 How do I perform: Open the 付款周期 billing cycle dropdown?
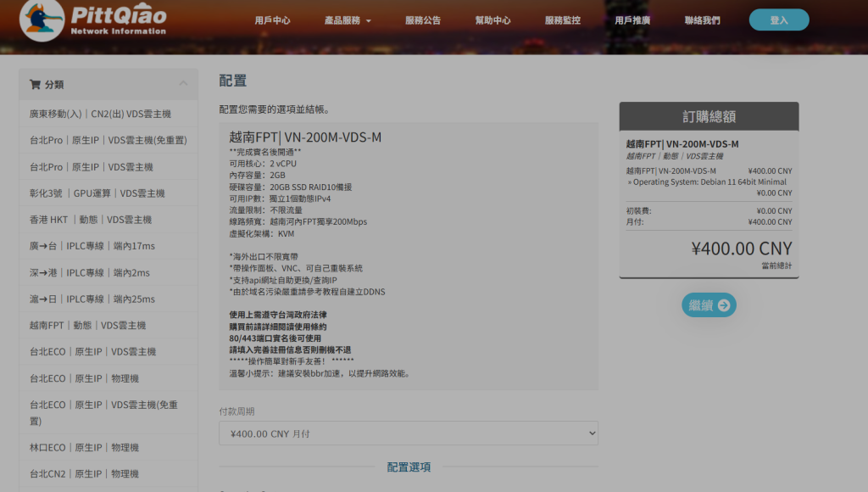click(x=409, y=433)
